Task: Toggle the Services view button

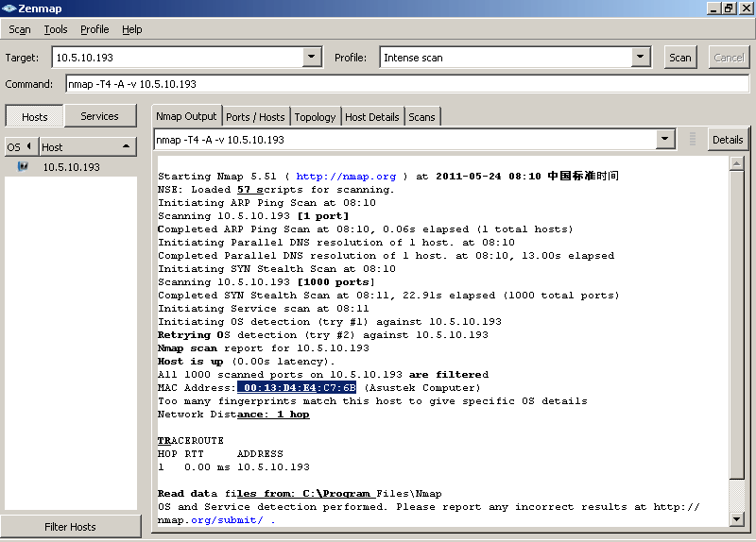Action: [99, 116]
